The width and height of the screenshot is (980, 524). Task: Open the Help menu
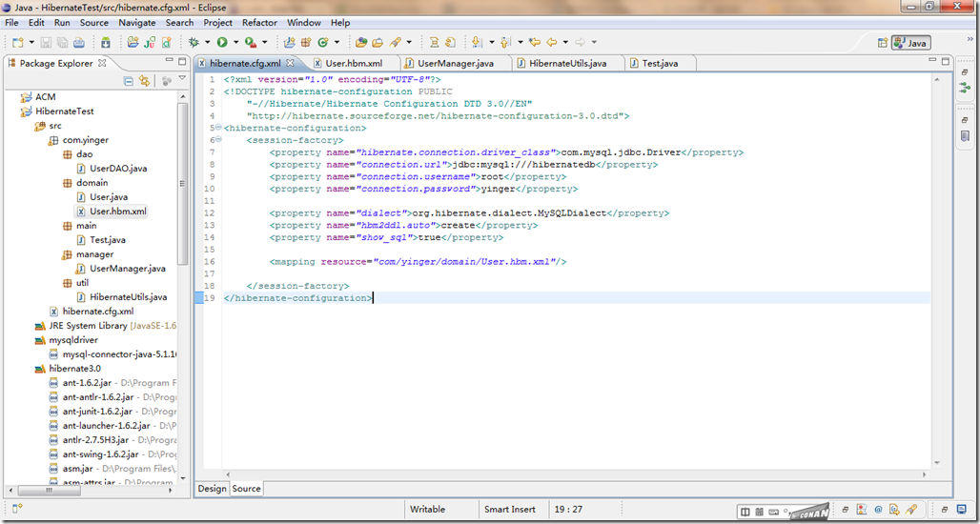pos(340,23)
